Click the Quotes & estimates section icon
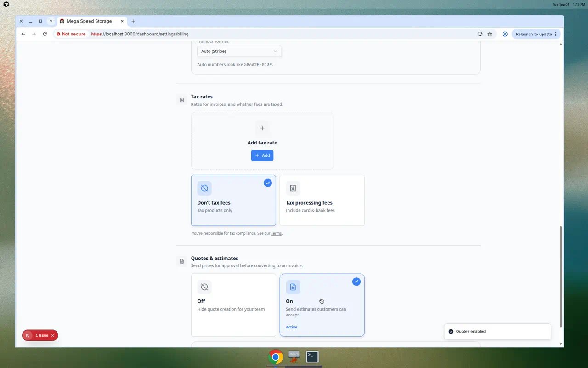Image resolution: width=588 pixels, height=368 pixels. pos(182,261)
